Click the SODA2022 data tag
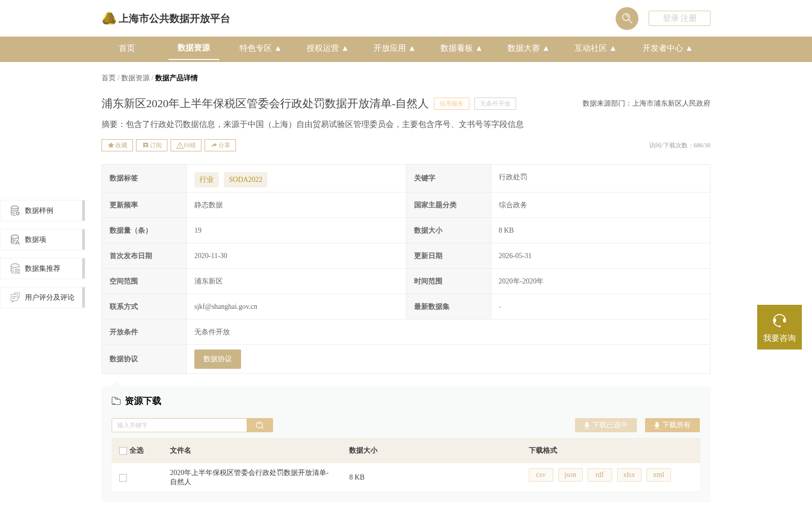Screen dimensions: 812x508 tap(246, 179)
